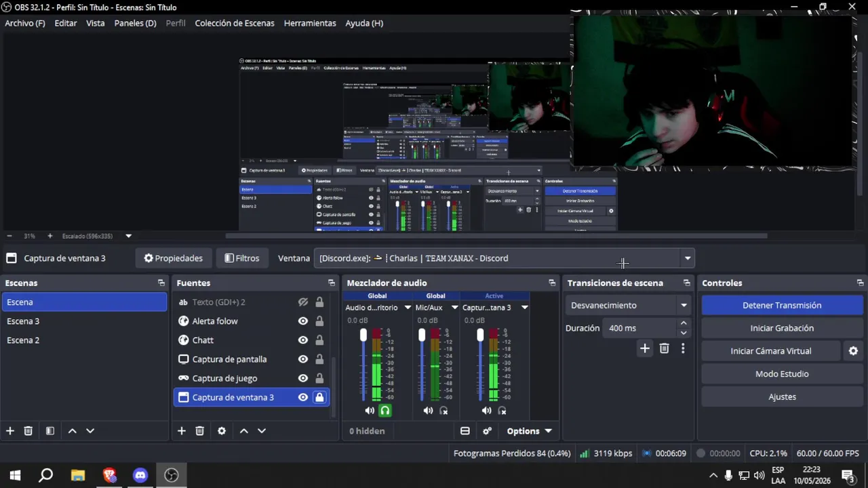Toggle headphone monitoring for desktop audio
The image size is (868, 488).
385,411
